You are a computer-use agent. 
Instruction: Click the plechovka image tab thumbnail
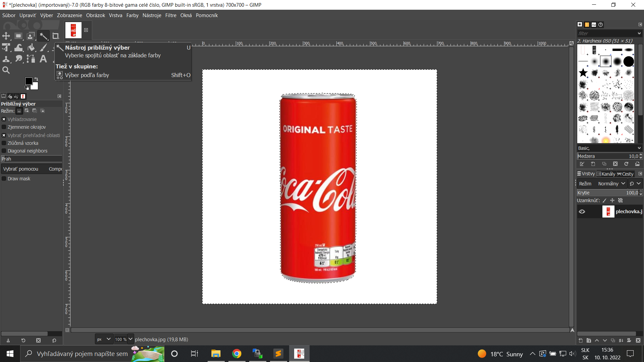(73, 30)
